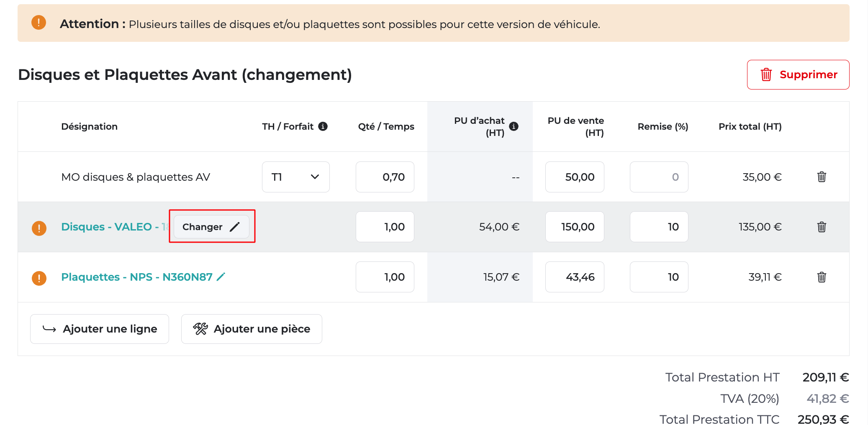Click Ajouter une pièce button
The height and width of the screenshot is (425, 868).
point(252,329)
